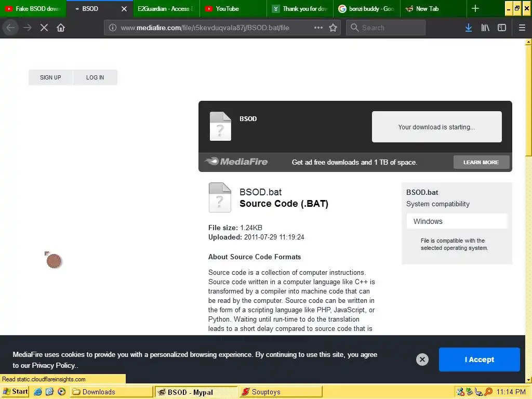Screen dimensions: 532x399
Task: Click the magnifier system tray icon
Action: (488, 392)
